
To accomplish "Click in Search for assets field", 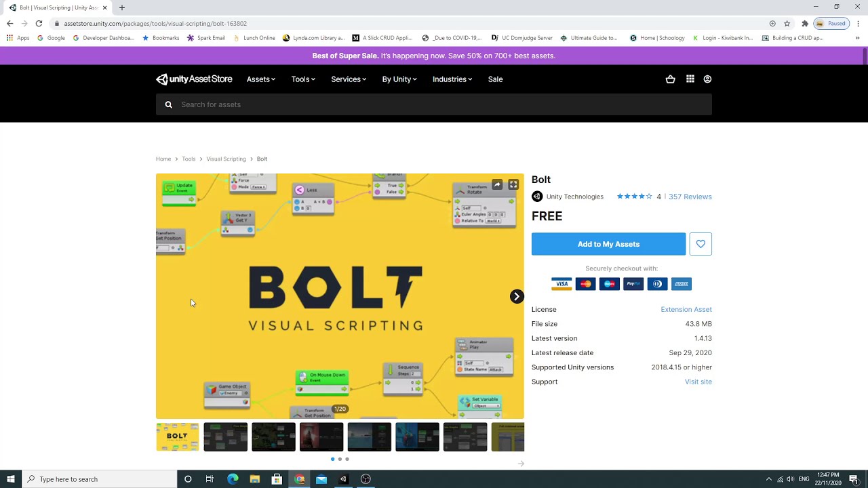I will click(434, 104).
